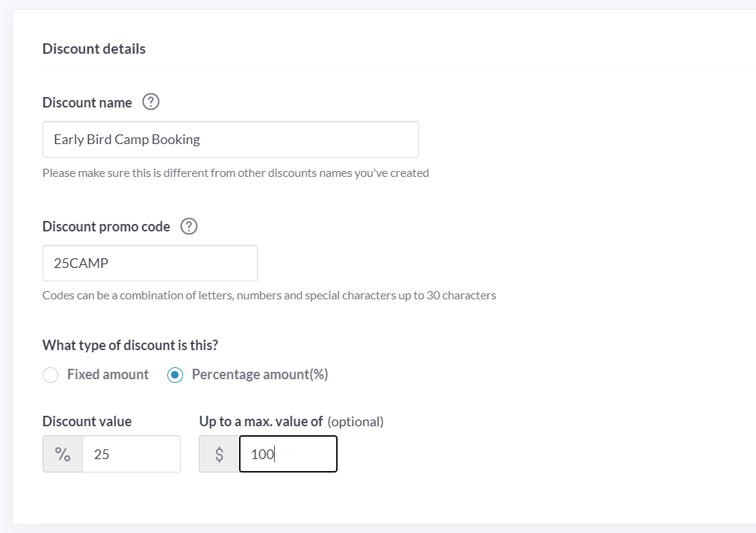Click the Discount name label
756x533 pixels.
click(x=87, y=102)
